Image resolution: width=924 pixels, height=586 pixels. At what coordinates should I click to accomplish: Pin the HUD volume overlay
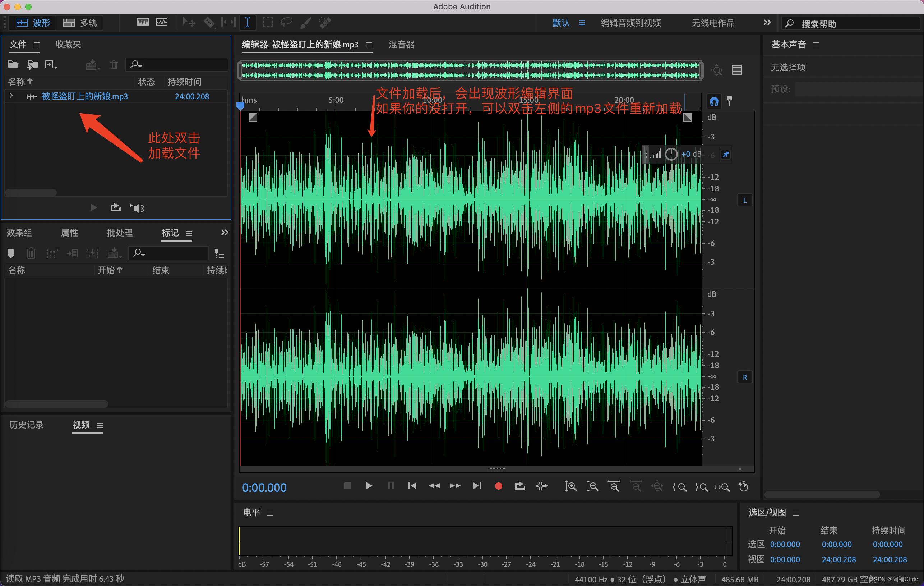(x=725, y=154)
